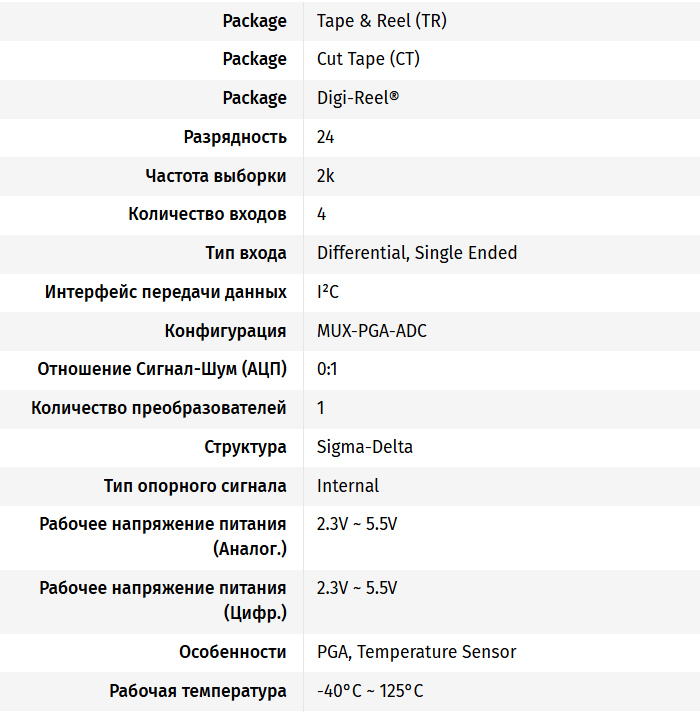Screen dimensions: 700x712
Task: Select the "Differential, Single Ended" value
Action: point(417,253)
